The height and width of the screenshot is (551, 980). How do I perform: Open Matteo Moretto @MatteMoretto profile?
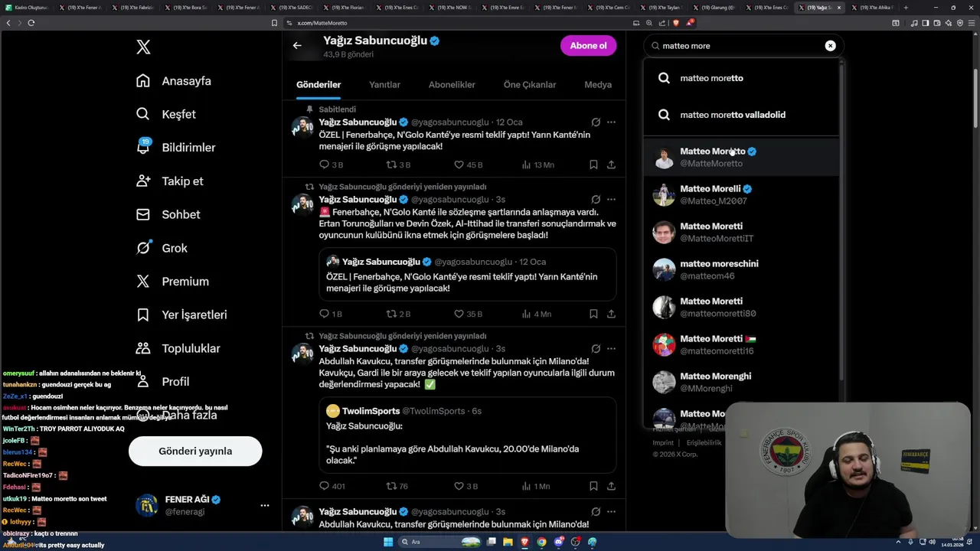click(x=741, y=157)
